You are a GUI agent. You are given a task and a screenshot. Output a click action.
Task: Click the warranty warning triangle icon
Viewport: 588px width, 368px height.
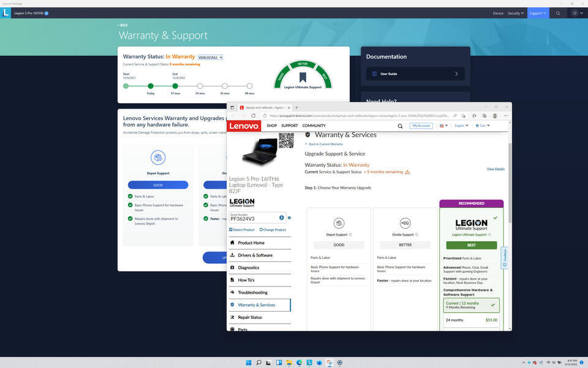pyautogui.click(x=407, y=172)
